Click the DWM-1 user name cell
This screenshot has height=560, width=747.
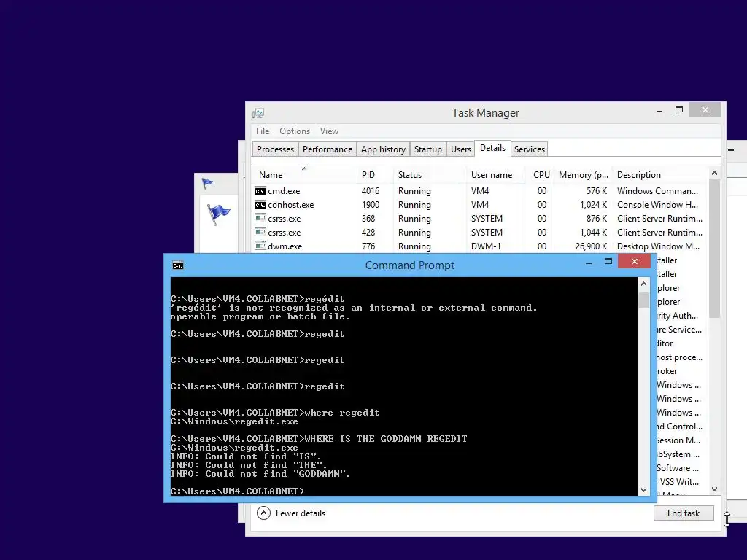pos(485,246)
